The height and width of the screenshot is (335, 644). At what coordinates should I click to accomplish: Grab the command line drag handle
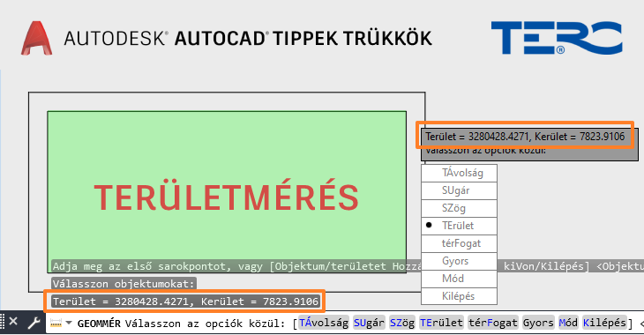click(3, 323)
